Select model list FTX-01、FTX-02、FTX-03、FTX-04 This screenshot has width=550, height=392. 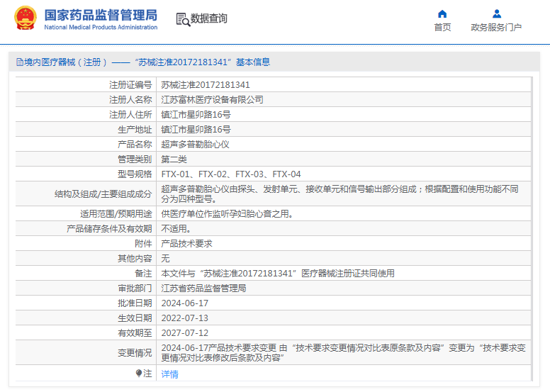point(231,174)
